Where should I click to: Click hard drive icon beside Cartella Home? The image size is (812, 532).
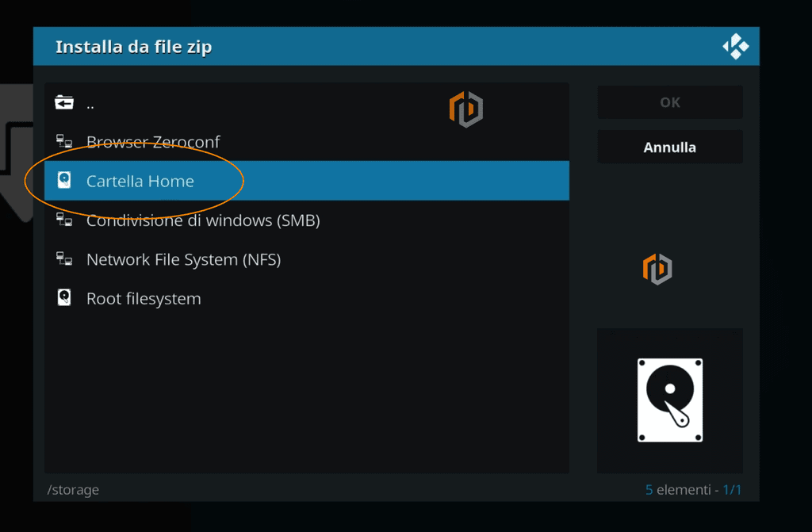pyautogui.click(x=64, y=180)
